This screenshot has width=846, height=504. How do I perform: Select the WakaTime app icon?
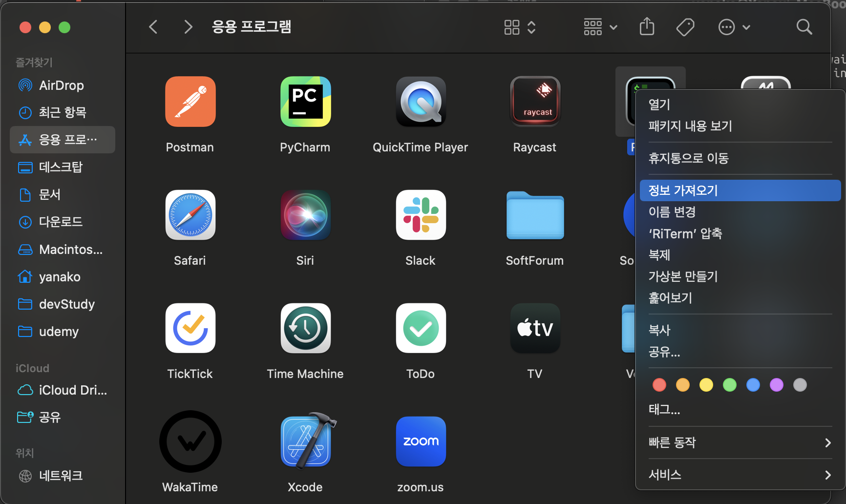[x=190, y=441]
